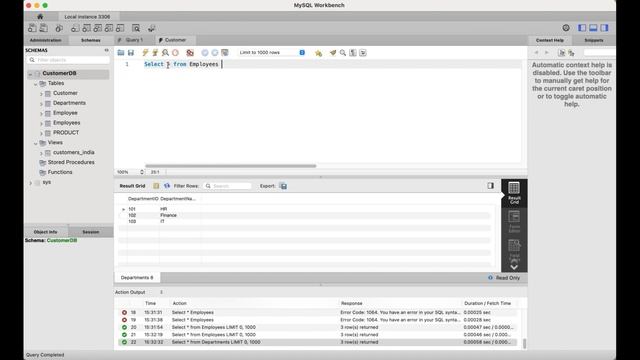Expand the Departments table node

pyautogui.click(x=41, y=104)
